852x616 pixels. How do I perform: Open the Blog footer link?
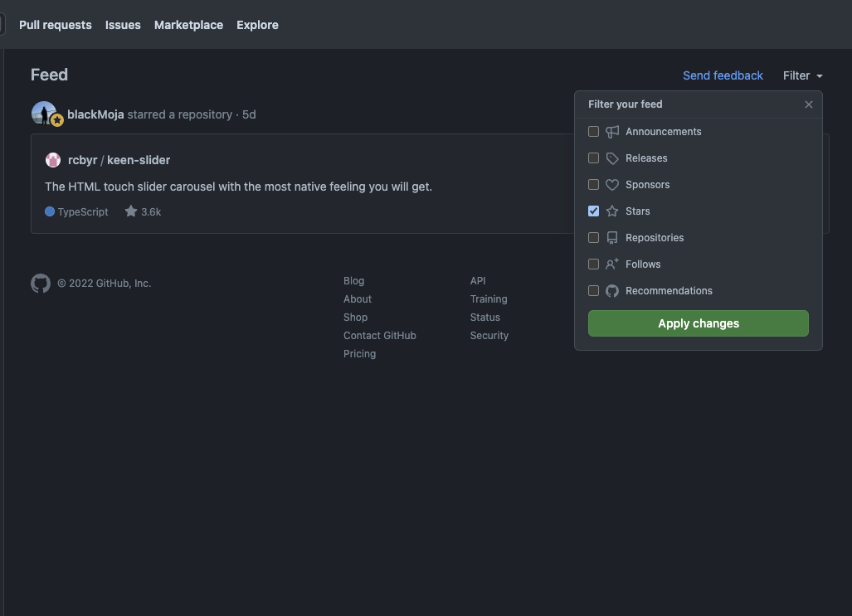(353, 281)
